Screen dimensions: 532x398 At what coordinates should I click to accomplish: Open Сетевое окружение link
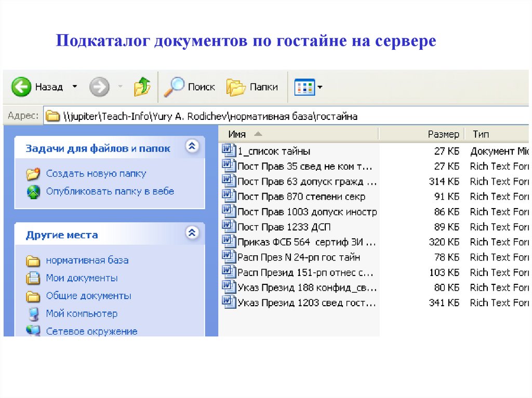pos(91,331)
